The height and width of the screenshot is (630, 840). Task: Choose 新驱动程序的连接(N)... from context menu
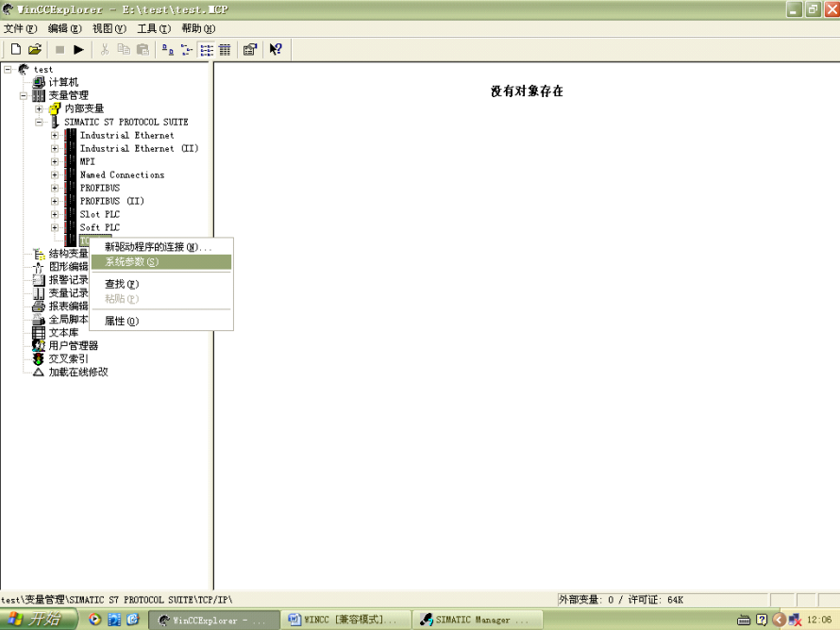pyautogui.click(x=161, y=247)
